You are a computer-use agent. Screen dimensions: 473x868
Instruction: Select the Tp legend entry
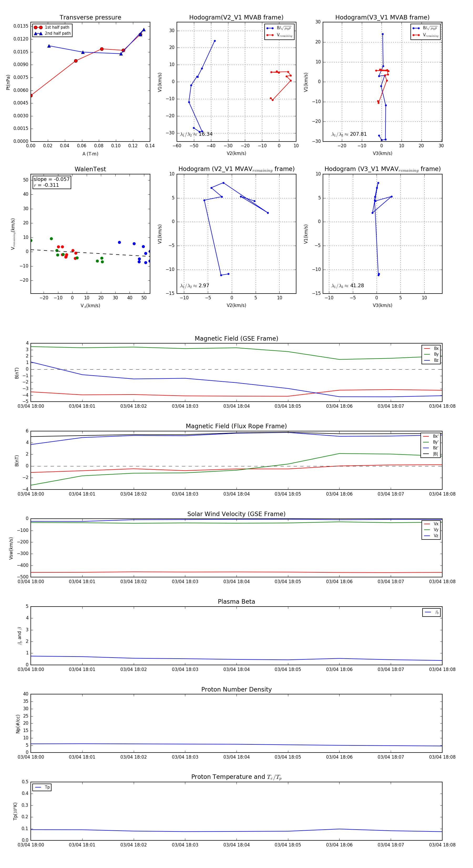click(x=42, y=788)
